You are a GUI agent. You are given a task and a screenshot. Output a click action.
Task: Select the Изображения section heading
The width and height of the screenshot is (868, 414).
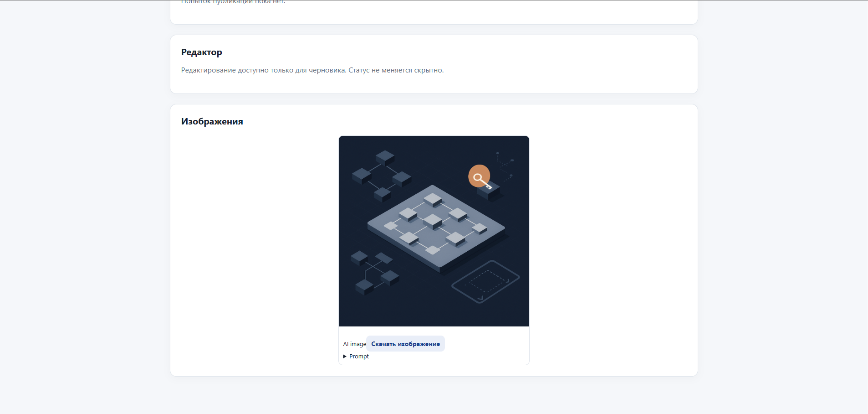[212, 121]
